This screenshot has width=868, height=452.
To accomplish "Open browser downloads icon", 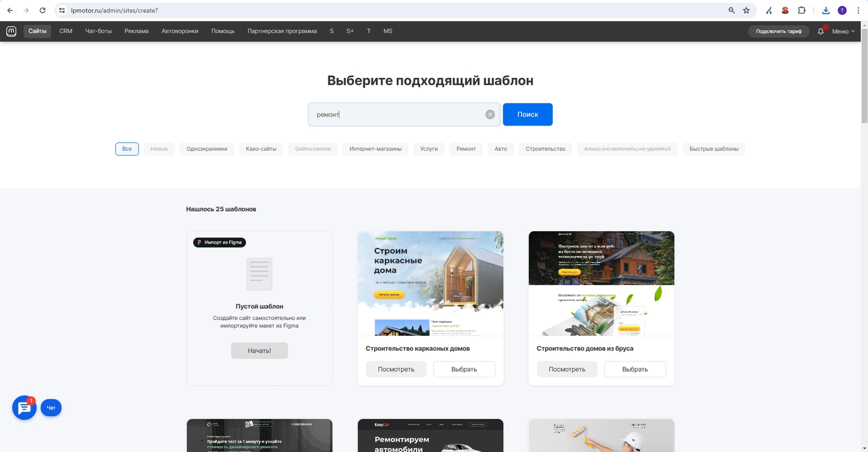I will (825, 11).
